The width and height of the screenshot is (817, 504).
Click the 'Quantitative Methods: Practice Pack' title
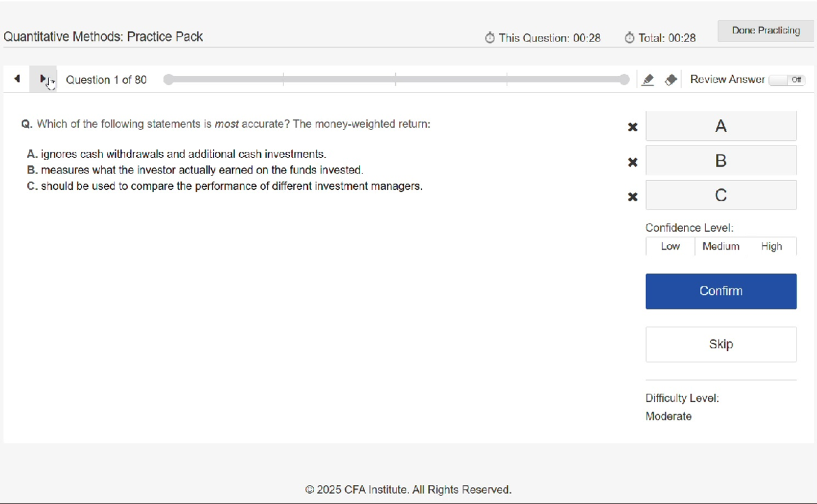[103, 37]
